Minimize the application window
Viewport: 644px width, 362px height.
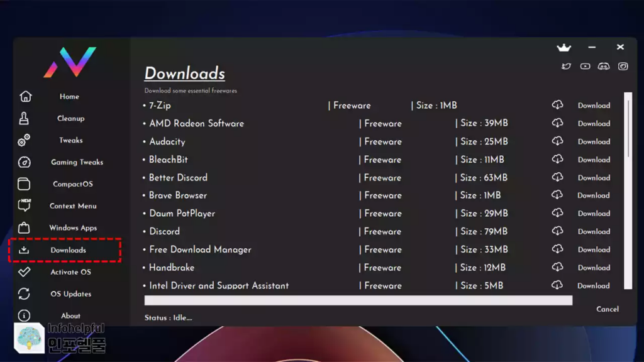[x=592, y=47]
